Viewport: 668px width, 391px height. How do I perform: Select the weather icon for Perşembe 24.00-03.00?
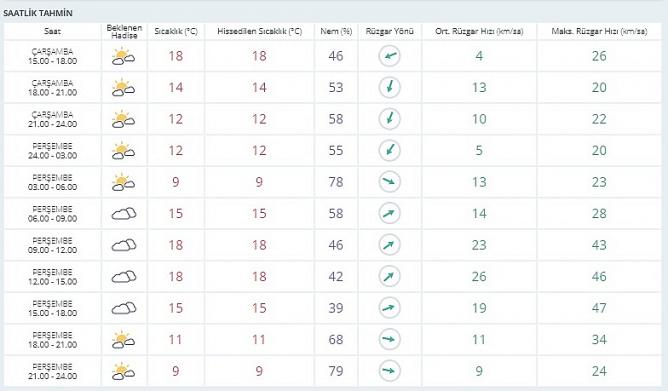(x=124, y=150)
